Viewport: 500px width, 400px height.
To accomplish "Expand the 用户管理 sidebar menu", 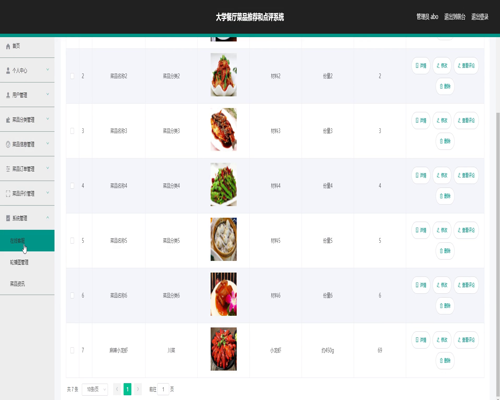I will pyautogui.click(x=27, y=95).
